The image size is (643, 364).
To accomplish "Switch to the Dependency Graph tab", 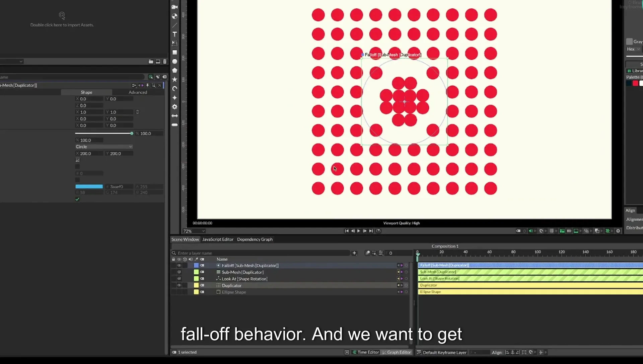I will [255, 240].
